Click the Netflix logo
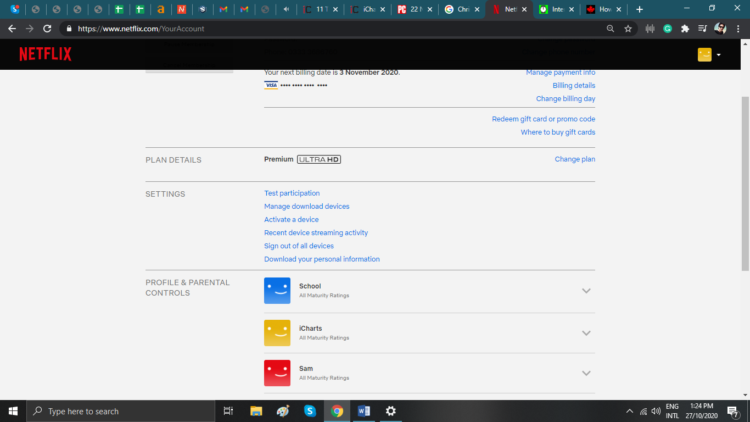 pos(45,54)
